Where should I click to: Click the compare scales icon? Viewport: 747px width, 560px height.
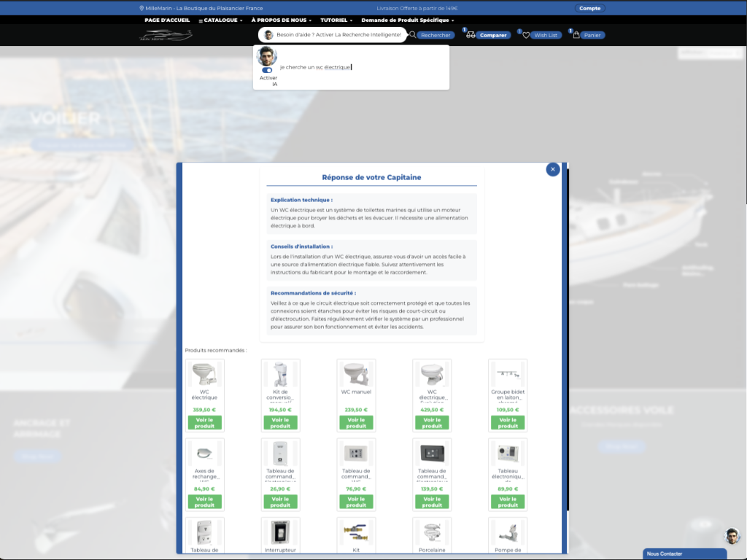471,35
